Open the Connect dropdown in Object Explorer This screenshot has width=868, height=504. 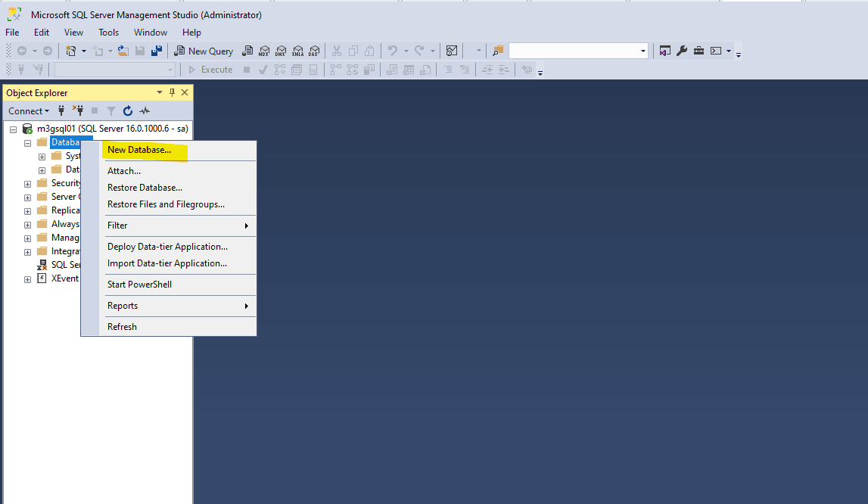click(28, 110)
